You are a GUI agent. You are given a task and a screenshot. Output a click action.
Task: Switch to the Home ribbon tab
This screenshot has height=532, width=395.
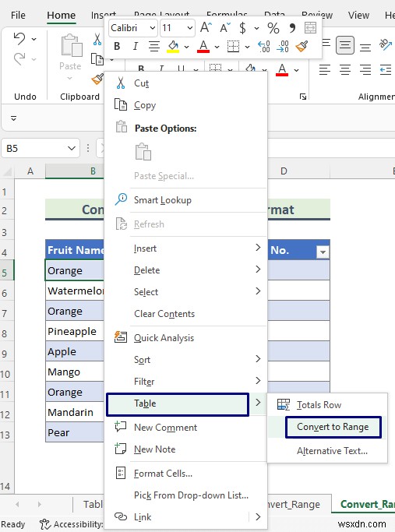(x=61, y=16)
